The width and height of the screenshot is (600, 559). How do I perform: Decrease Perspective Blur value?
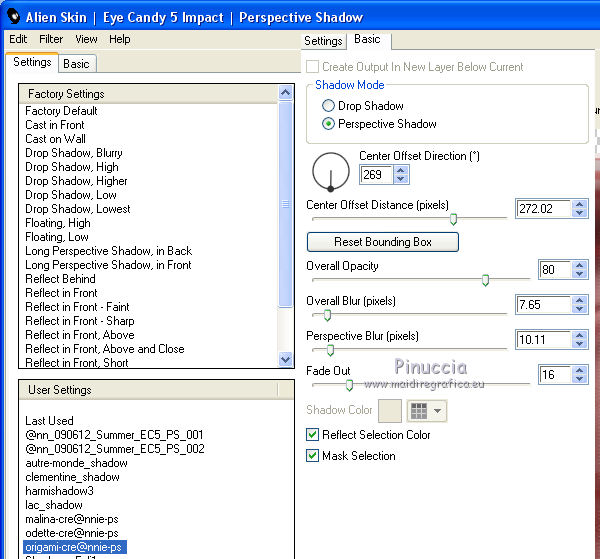(x=579, y=344)
